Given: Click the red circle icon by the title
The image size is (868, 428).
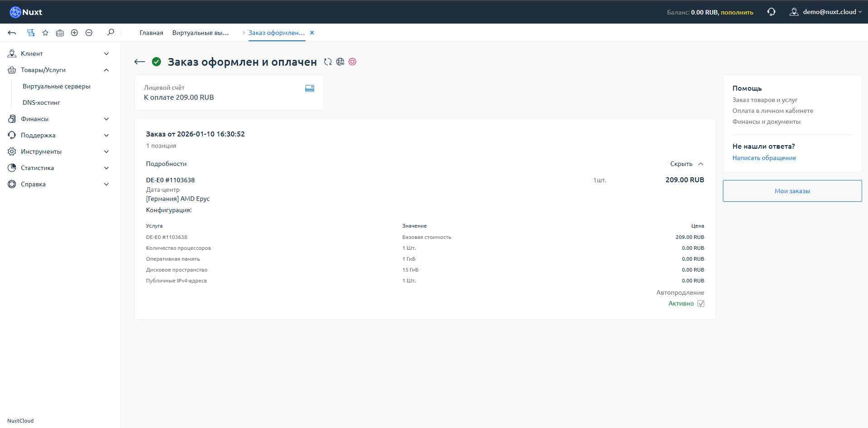Looking at the screenshot, I should coord(352,62).
